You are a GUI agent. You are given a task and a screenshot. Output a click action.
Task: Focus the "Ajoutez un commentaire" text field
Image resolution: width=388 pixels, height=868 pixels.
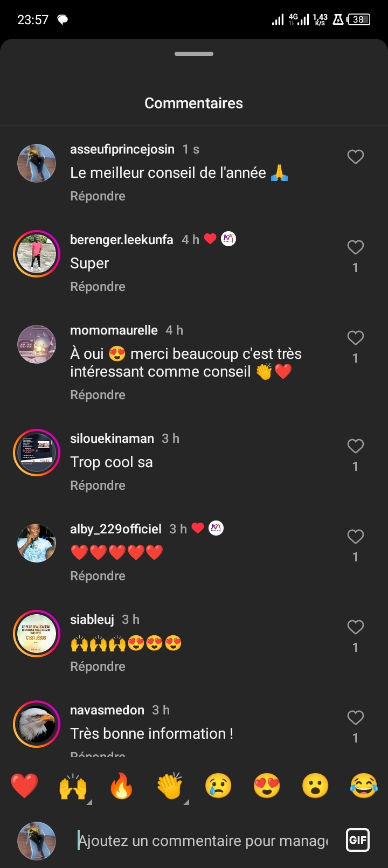pyautogui.click(x=203, y=841)
